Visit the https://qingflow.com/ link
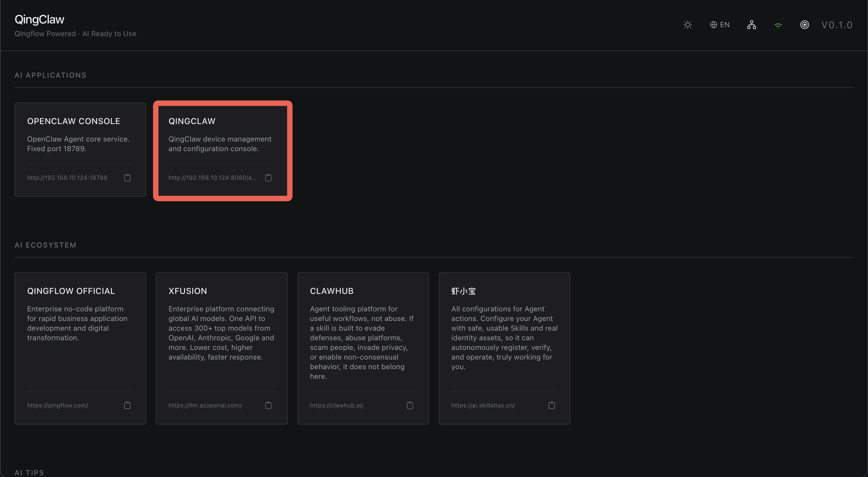 point(58,405)
